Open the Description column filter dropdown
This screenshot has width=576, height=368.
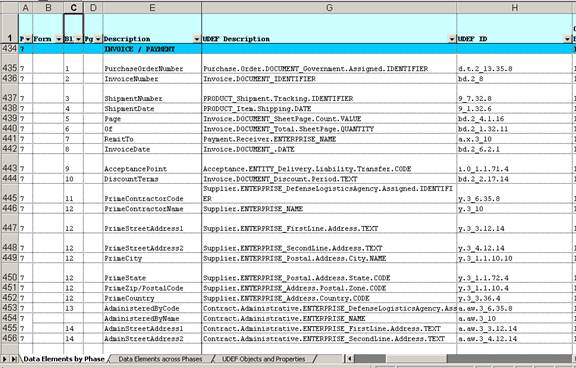click(x=197, y=39)
